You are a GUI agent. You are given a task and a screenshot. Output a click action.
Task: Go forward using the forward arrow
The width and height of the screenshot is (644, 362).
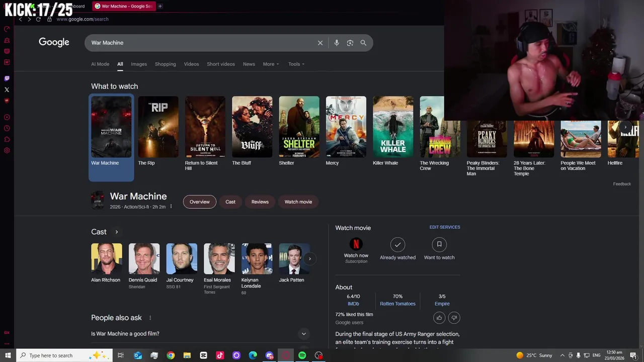29,19
